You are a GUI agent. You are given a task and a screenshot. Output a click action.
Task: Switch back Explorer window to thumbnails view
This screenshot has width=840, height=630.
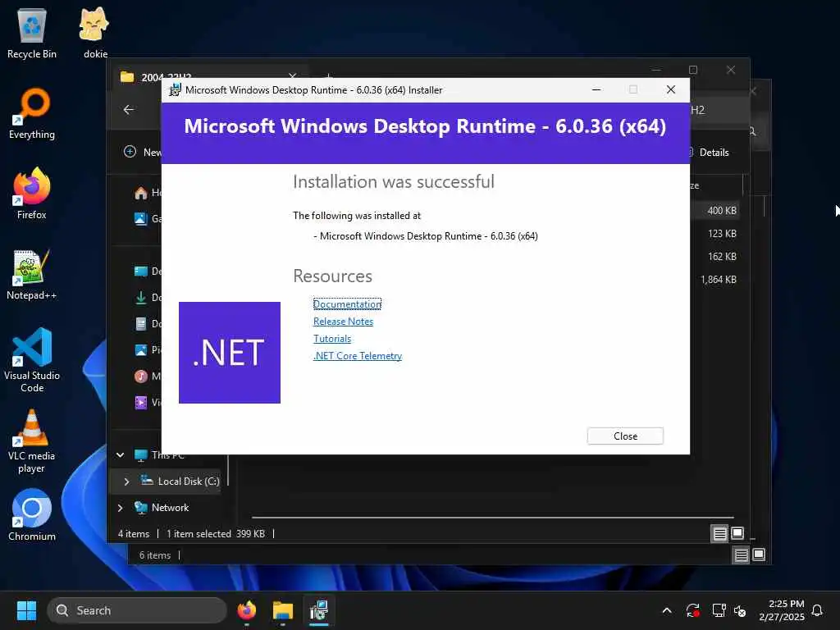(x=759, y=555)
